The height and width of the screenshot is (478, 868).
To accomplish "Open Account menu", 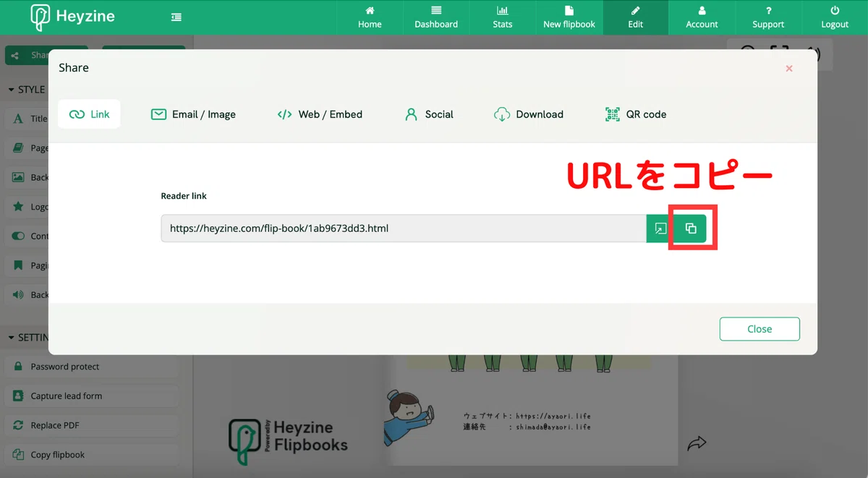I will pos(702,17).
